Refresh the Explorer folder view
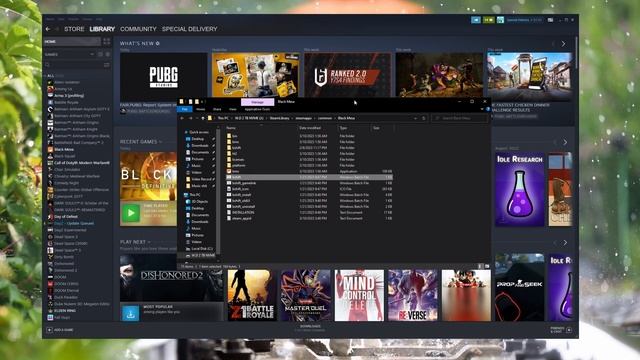 424,118
